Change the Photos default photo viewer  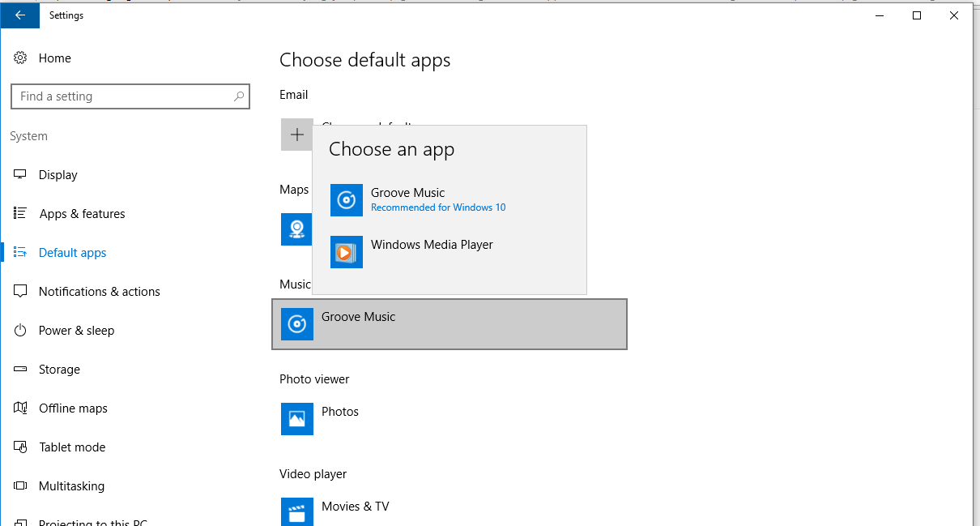point(450,419)
